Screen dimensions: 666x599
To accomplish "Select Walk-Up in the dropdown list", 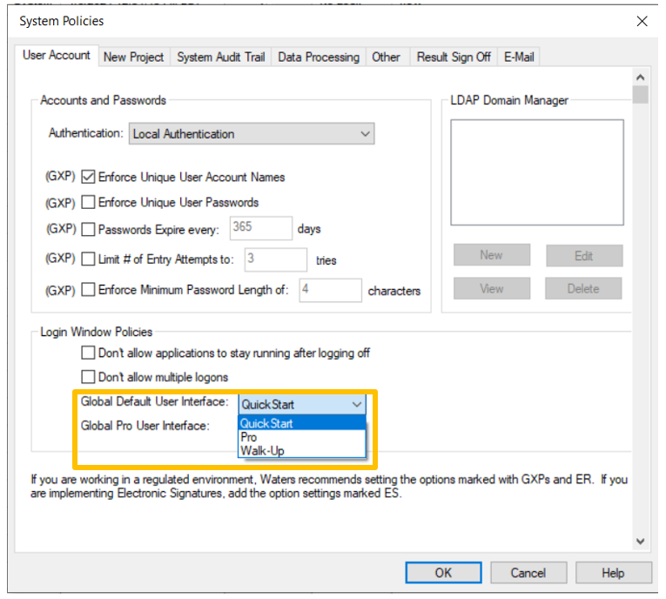I will point(261,451).
